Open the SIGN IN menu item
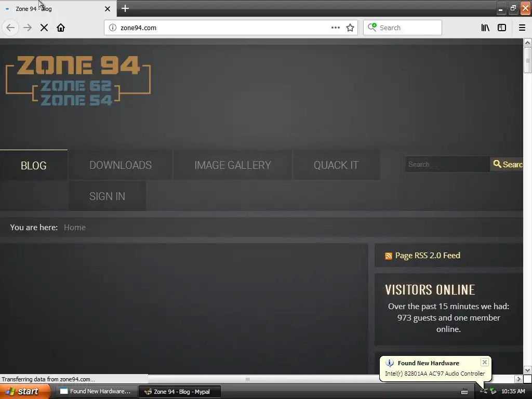Viewport: 532px width, 399px height. (107, 196)
